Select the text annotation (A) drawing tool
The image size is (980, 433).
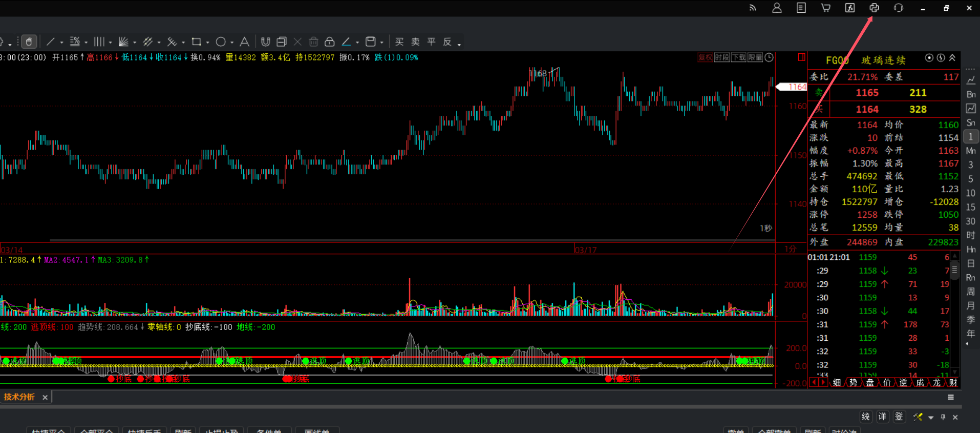245,42
